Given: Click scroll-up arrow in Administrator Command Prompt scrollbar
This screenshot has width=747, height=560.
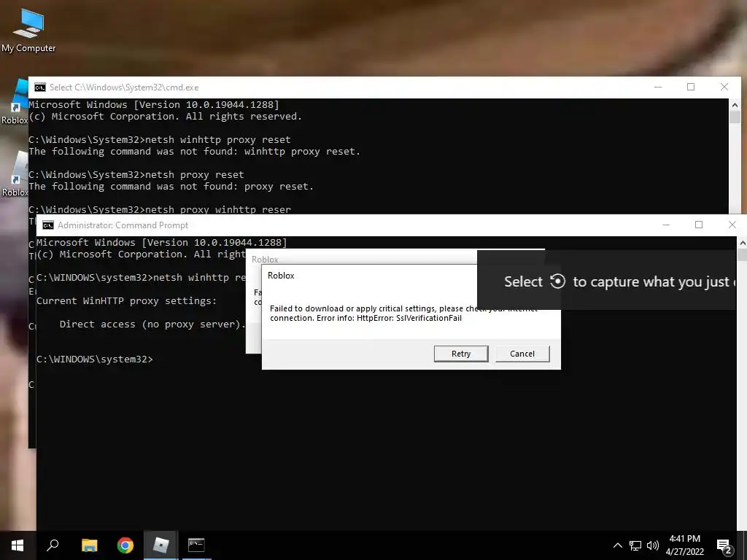Looking at the screenshot, I should click(x=742, y=242).
